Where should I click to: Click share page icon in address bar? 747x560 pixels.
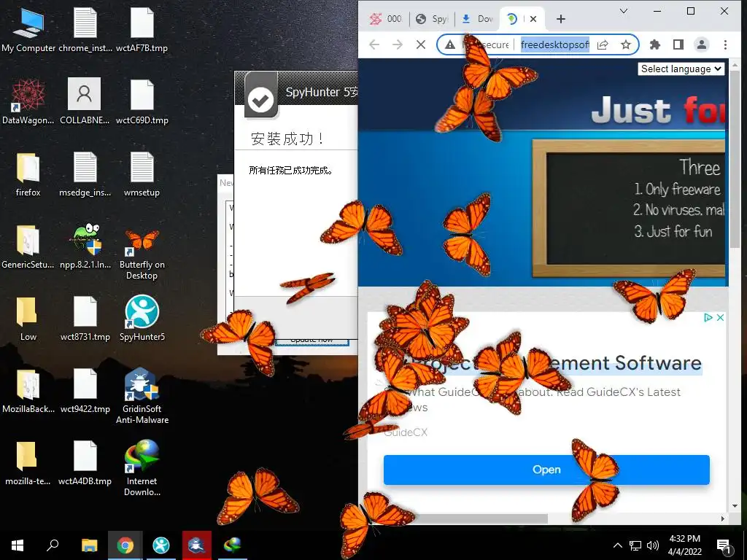coord(603,44)
